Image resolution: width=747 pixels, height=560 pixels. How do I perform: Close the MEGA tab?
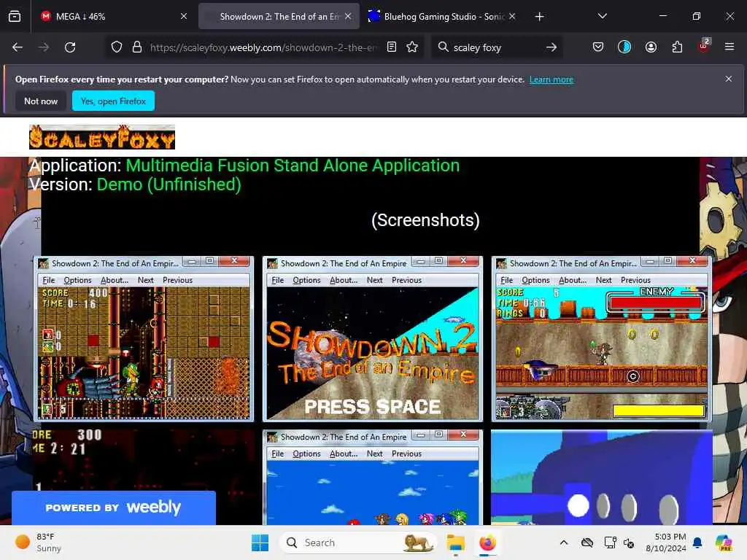pyautogui.click(x=184, y=16)
